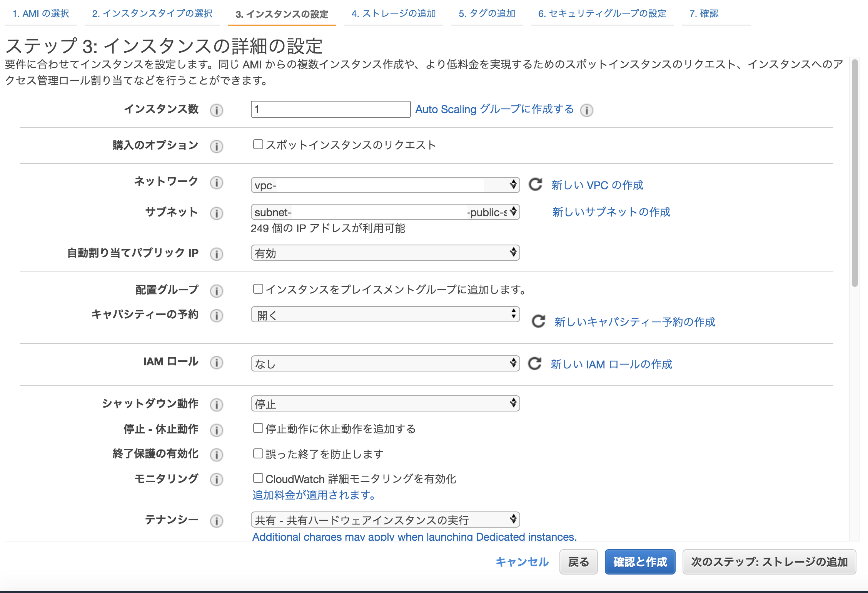Image resolution: width=868 pixels, height=593 pixels.
Task: Enable スポットインスタンスのリクエスト checkbox
Action: click(x=258, y=144)
